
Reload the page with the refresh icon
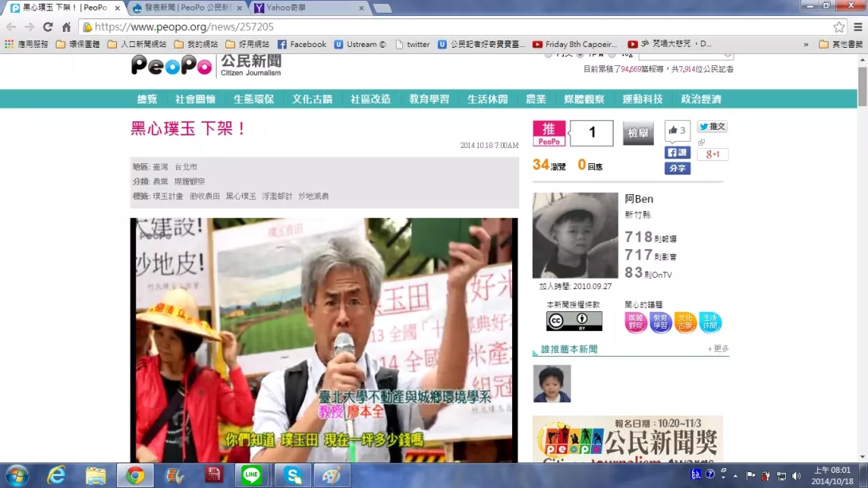point(49,27)
